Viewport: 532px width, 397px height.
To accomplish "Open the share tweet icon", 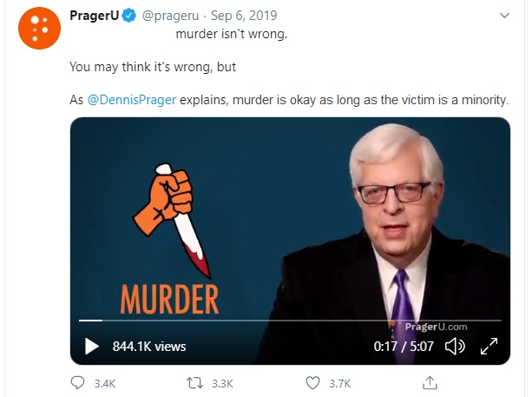I will (429, 382).
